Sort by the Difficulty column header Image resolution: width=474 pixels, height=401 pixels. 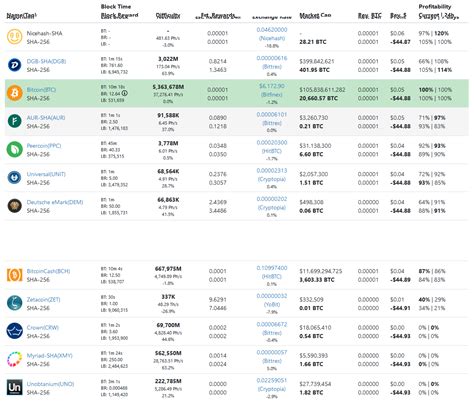[x=168, y=15]
